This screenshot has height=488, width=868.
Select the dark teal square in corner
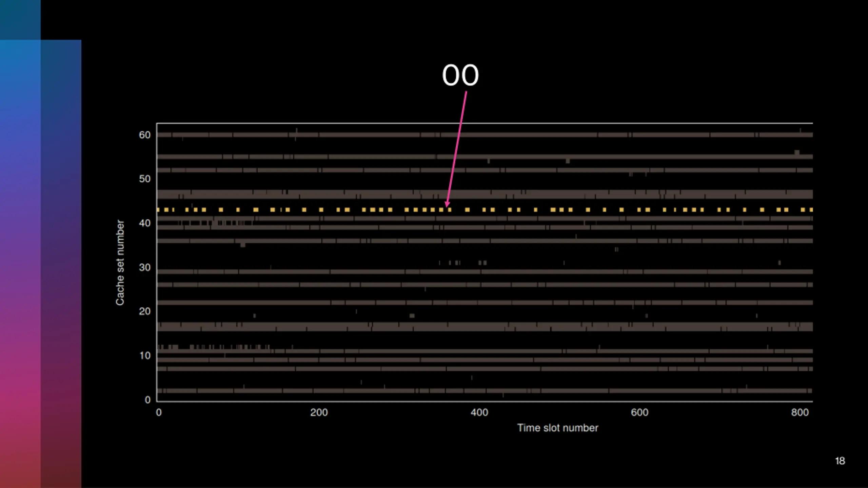coord(20,20)
